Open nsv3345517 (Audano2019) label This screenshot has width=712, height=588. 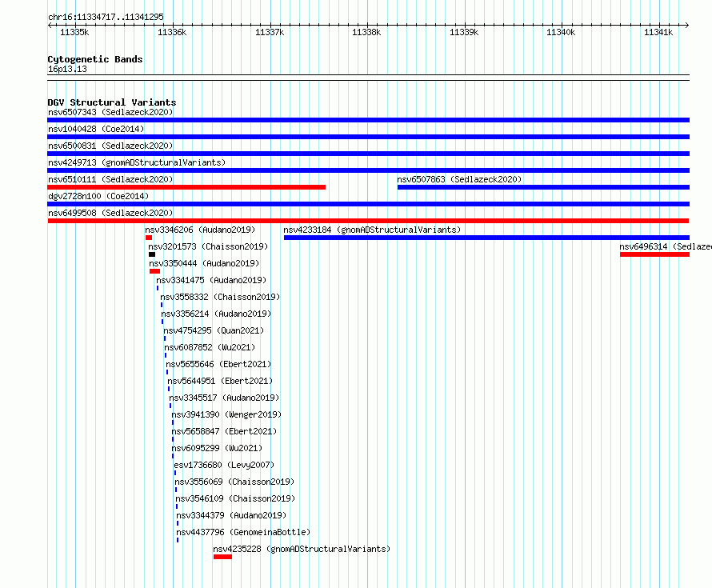coord(224,398)
